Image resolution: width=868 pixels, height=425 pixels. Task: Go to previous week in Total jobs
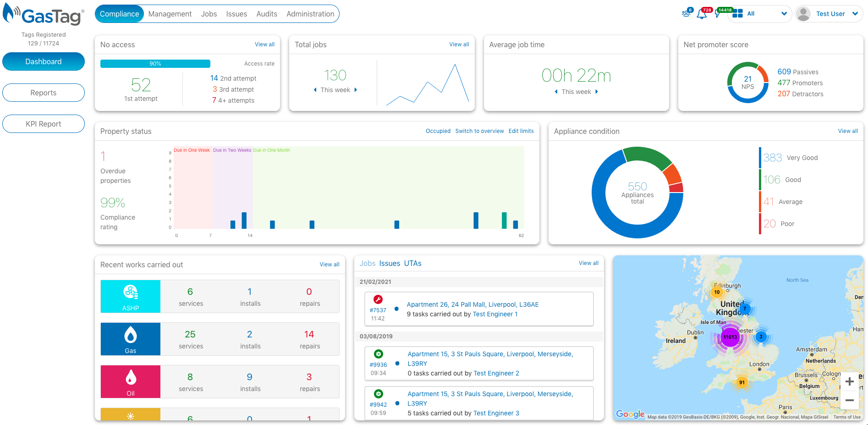(315, 90)
